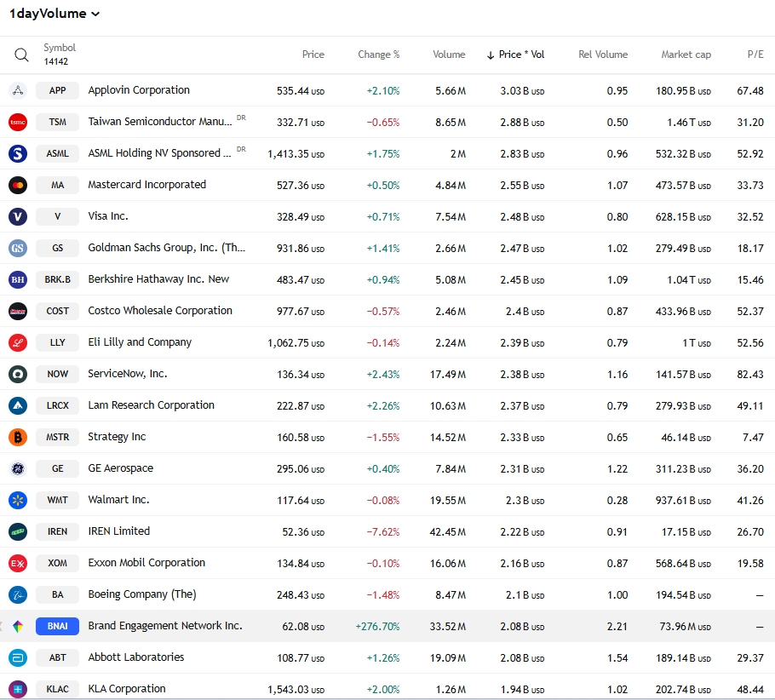Viewport: 775px width, 700px height.
Task: Open the MA ticker symbol
Action: [57, 186]
